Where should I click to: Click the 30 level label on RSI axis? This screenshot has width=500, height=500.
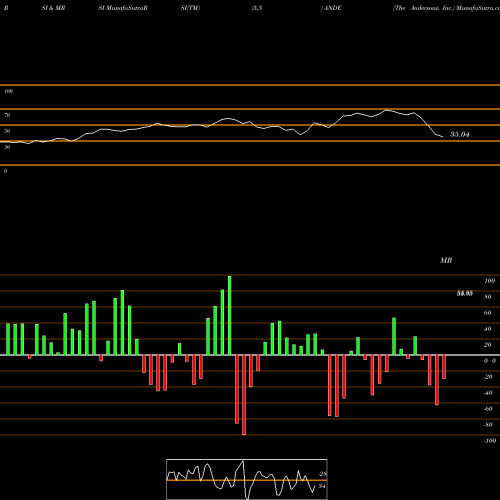(7, 147)
